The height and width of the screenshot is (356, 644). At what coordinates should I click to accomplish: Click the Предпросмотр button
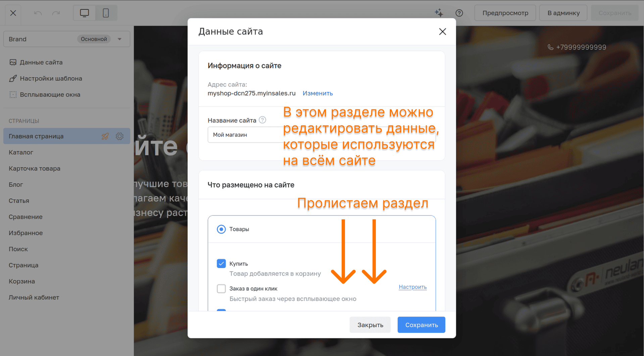[x=505, y=13]
